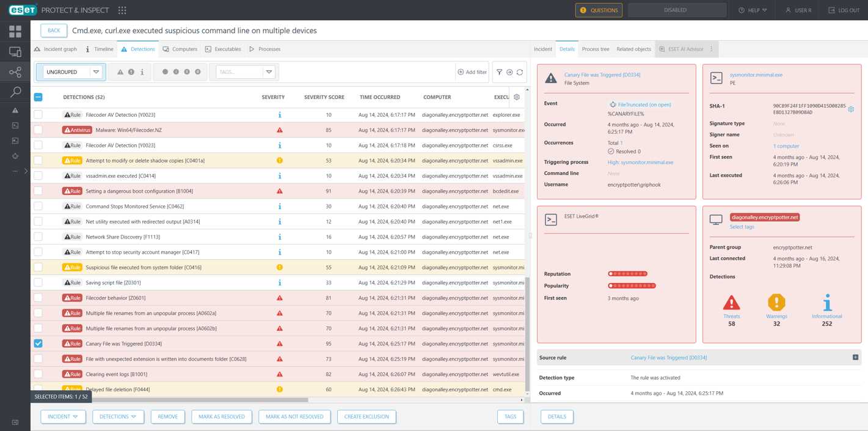Expand the Tags filter dropdown
The width and height of the screenshot is (868, 431).
pyautogui.click(x=268, y=72)
